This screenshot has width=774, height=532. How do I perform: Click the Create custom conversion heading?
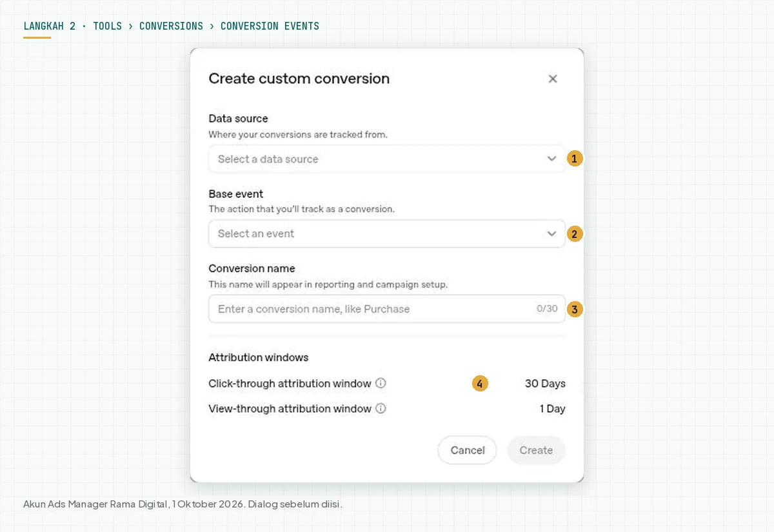(299, 79)
